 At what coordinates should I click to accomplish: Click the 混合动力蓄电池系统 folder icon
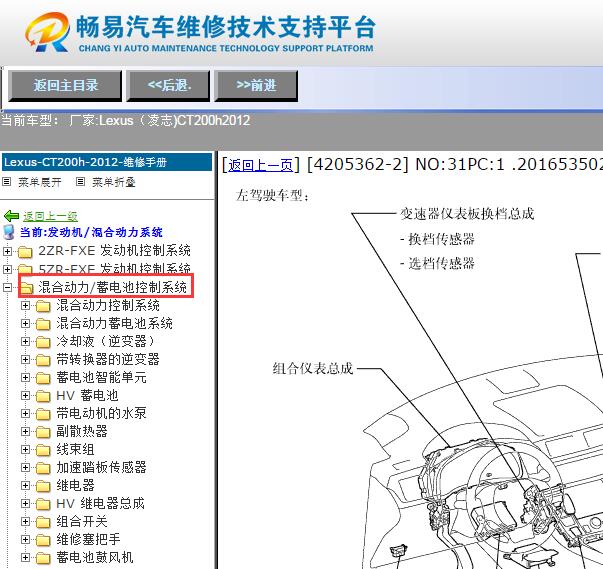coord(43,324)
